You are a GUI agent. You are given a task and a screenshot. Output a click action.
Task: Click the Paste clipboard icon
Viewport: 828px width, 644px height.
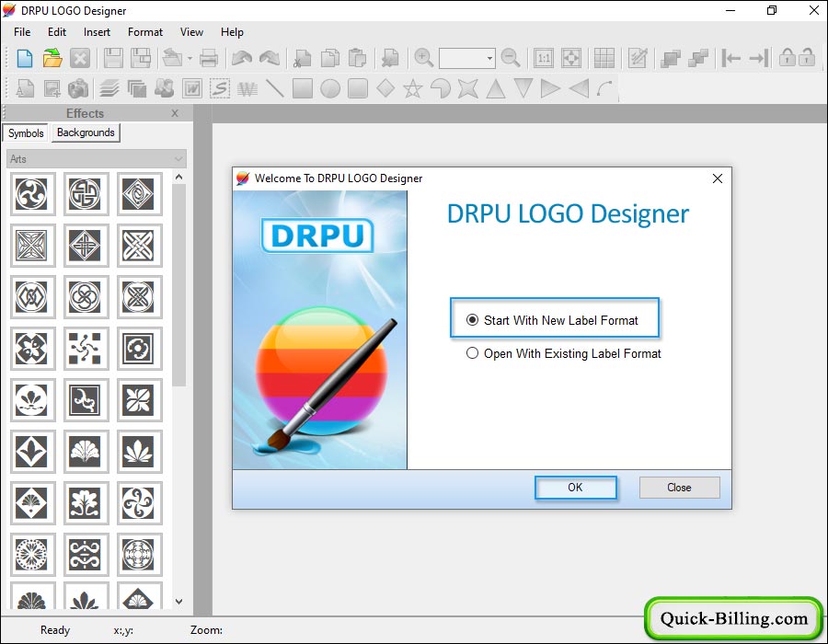click(358, 58)
